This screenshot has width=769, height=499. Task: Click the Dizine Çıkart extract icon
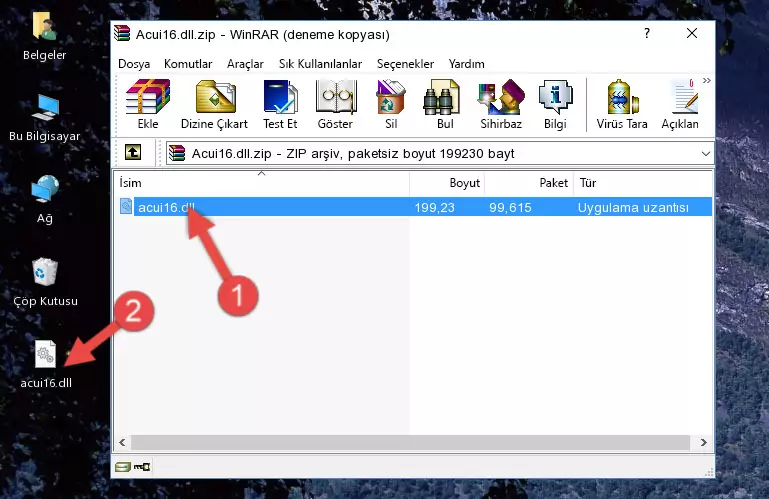pyautogui.click(x=215, y=105)
